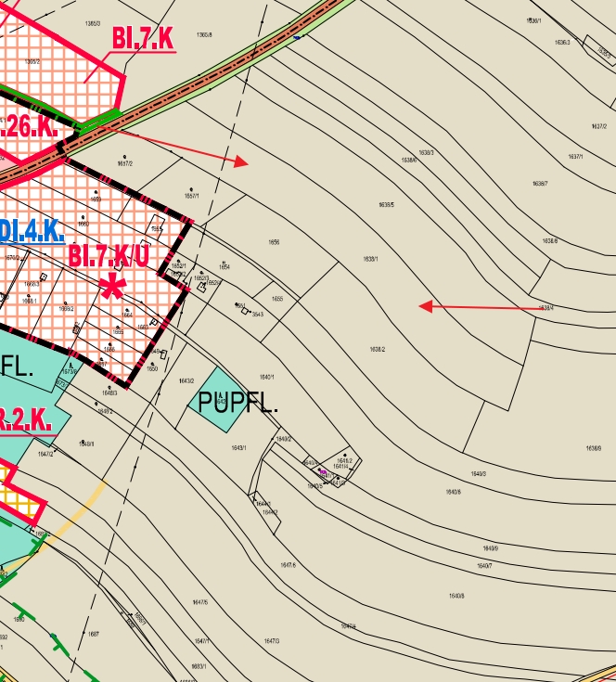This screenshot has height=682, width=616.
Task: Click the left-pointing red arrowhead near parcel 1638/2
Action: pyautogui.click(x=425, y=306)
